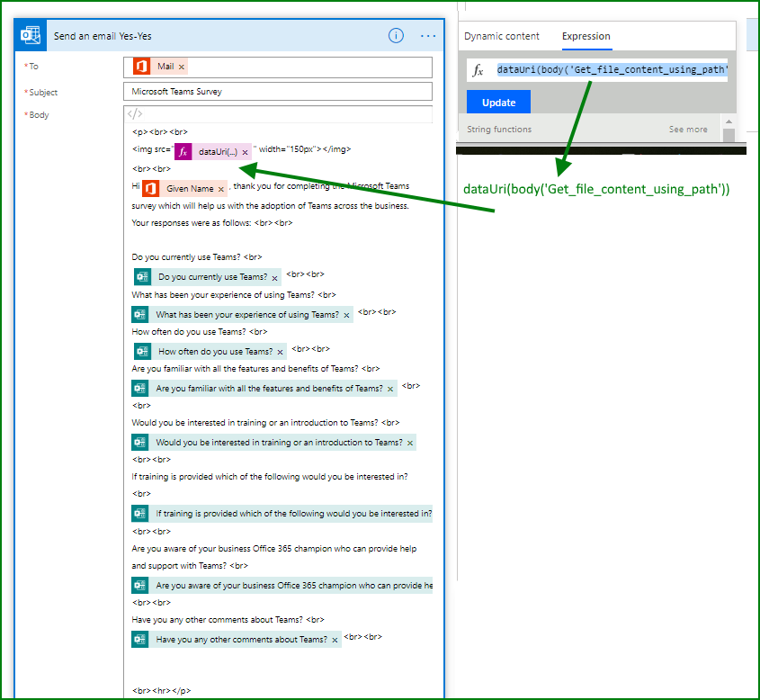This screenshot has width=760, height=700.
Task: Remove 'Are you familiar with all the features' token
Action: (x=389, y=389)
